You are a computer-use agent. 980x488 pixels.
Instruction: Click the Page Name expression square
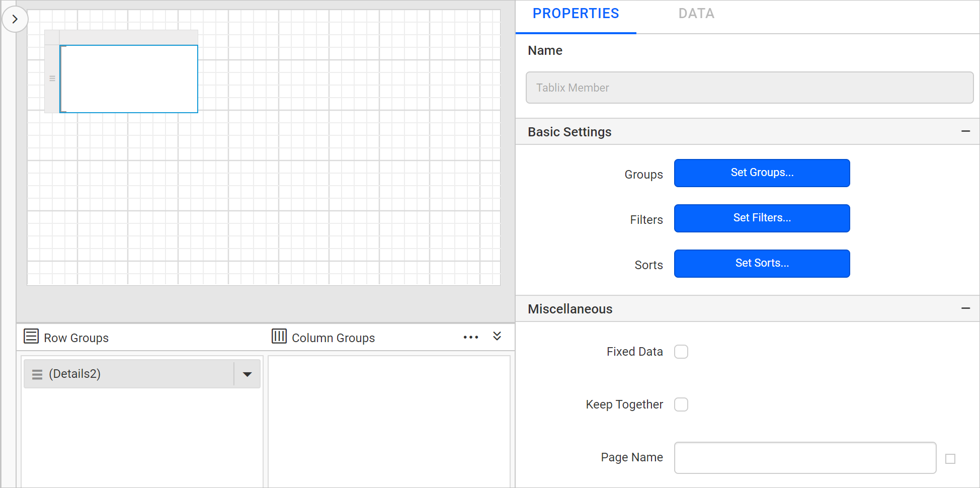click(950, 459)
